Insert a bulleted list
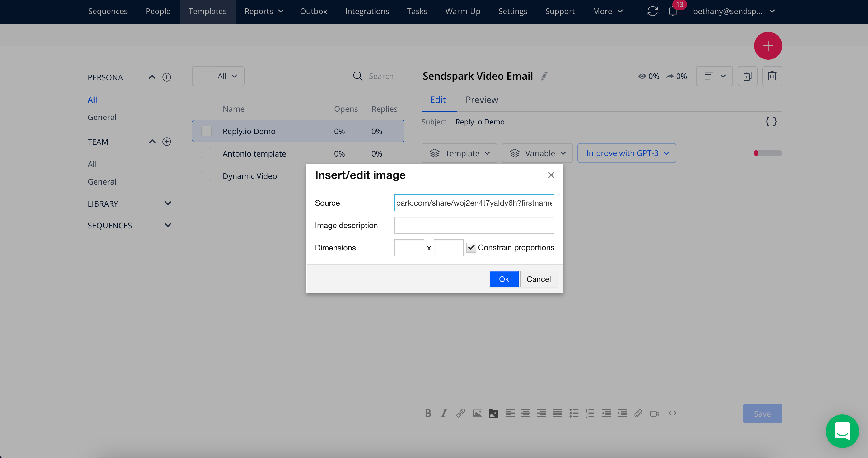 [574, 413]
